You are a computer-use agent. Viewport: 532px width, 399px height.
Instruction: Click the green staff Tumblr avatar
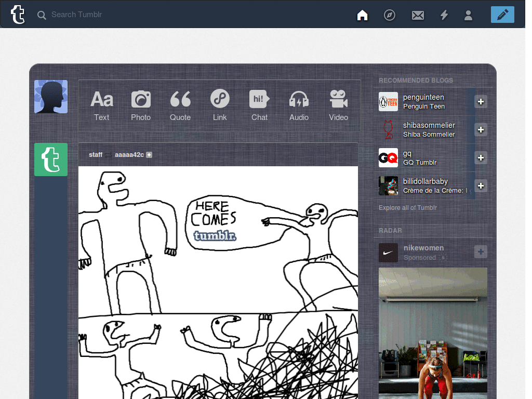point(51,159)
